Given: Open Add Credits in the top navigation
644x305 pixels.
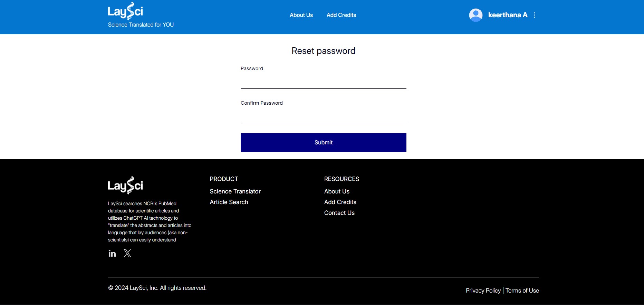Looking at the screenshot, I should pyautogui.click(x=341, y=15).
